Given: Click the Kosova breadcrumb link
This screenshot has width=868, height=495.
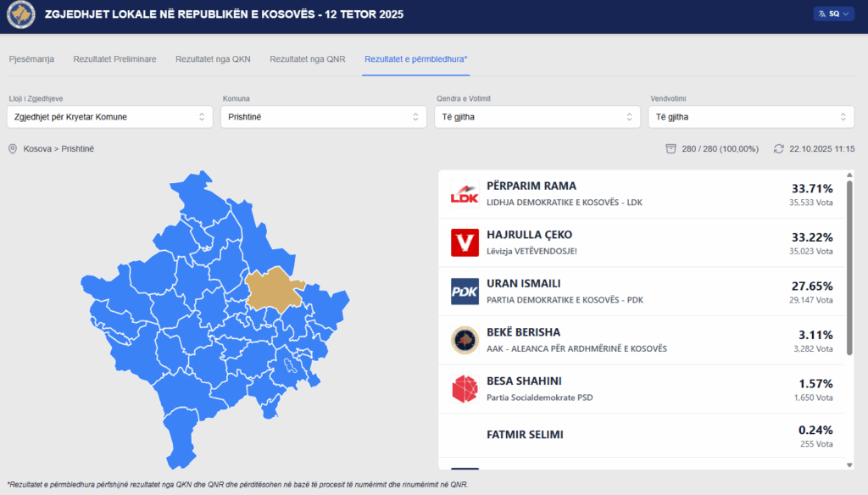Looking at the screenshot, I should pyautogui.click(x=37, y=149).
